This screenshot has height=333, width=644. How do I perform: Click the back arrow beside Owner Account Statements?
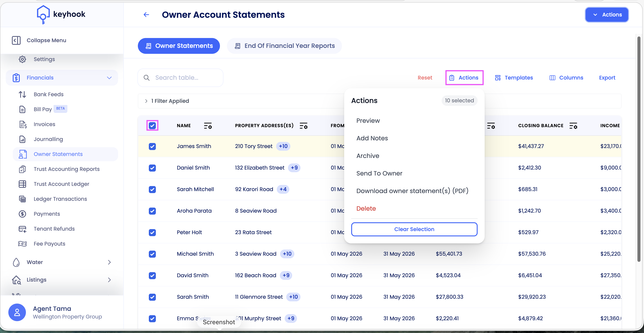pos(146,15)
